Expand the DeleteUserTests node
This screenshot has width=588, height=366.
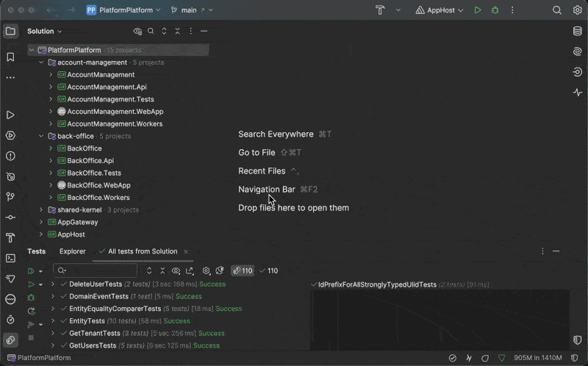point(53,284)
